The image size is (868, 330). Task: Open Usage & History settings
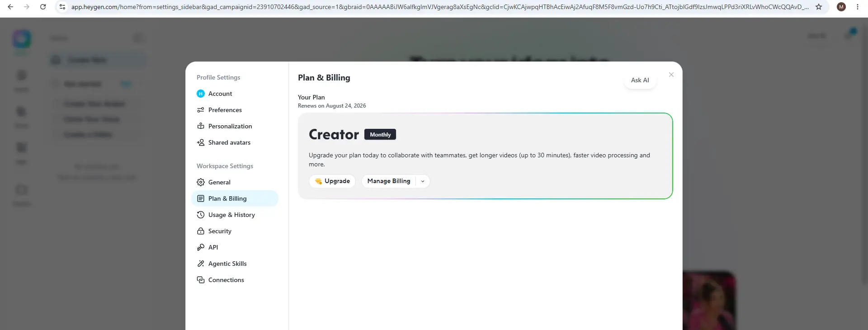tap(235, 215)
